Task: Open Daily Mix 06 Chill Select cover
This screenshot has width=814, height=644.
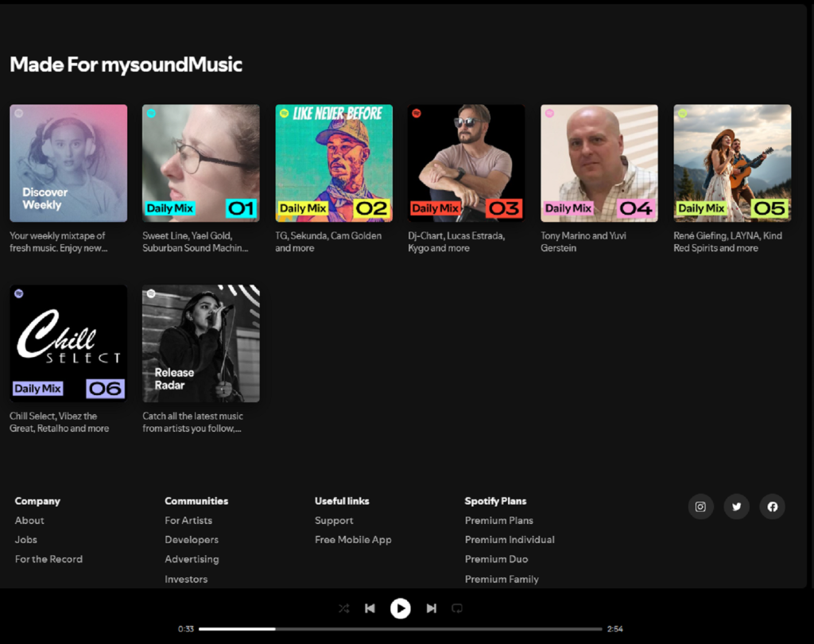Action: pyautogui.click(x=68, y=343)
